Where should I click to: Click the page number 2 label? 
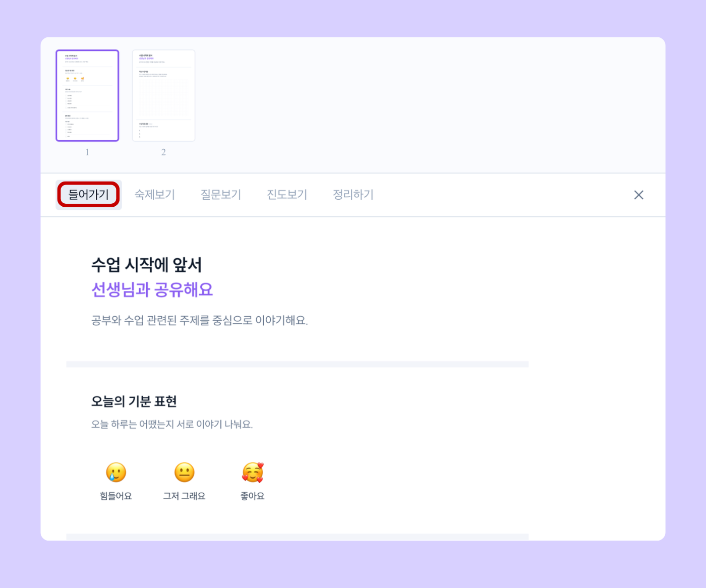tap(163, 152)
